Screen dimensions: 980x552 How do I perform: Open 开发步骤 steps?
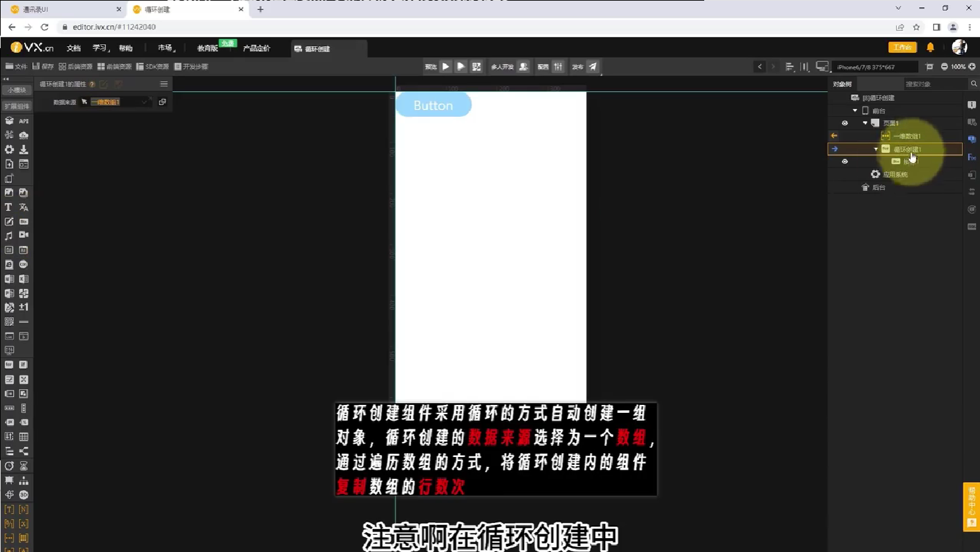pos(191,67)
